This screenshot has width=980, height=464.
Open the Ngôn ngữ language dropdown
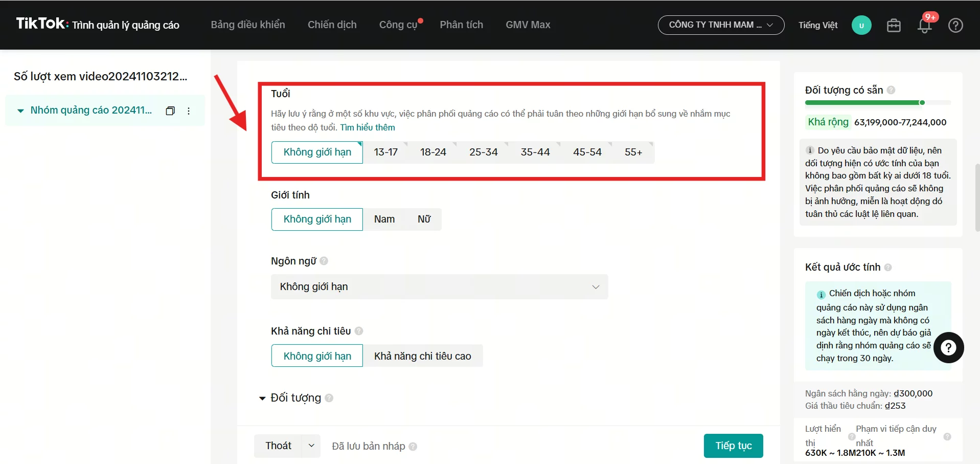(x=440, y=287)
